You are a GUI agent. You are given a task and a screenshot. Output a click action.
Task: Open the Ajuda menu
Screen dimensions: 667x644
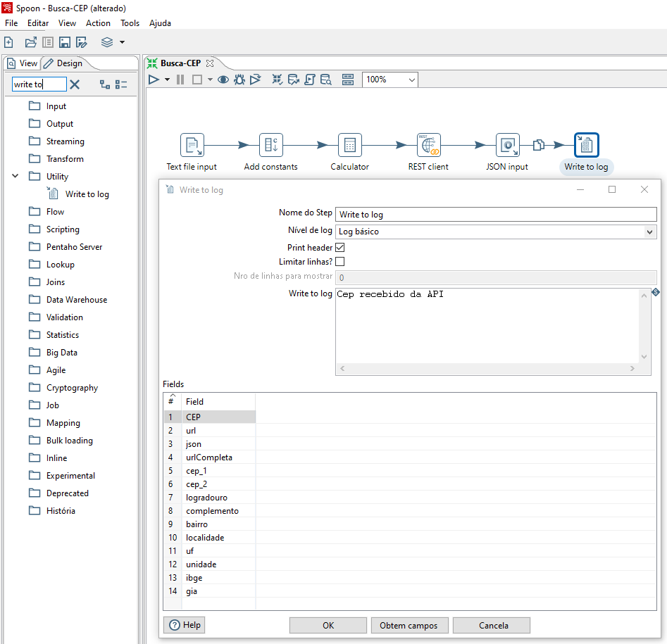[x=160, y=23]
